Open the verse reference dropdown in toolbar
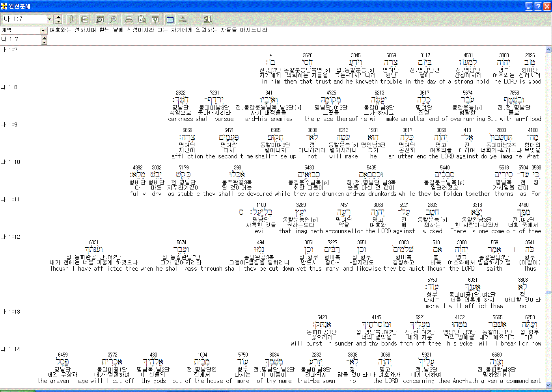Screen dimensions: 552x392 point(49,19)
